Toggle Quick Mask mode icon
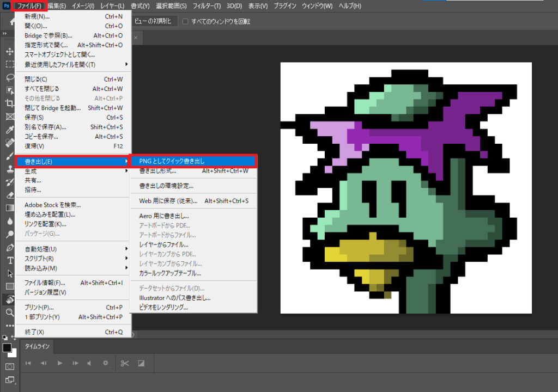The width and height of the screenshot is (558, 392). coord(10,366)
